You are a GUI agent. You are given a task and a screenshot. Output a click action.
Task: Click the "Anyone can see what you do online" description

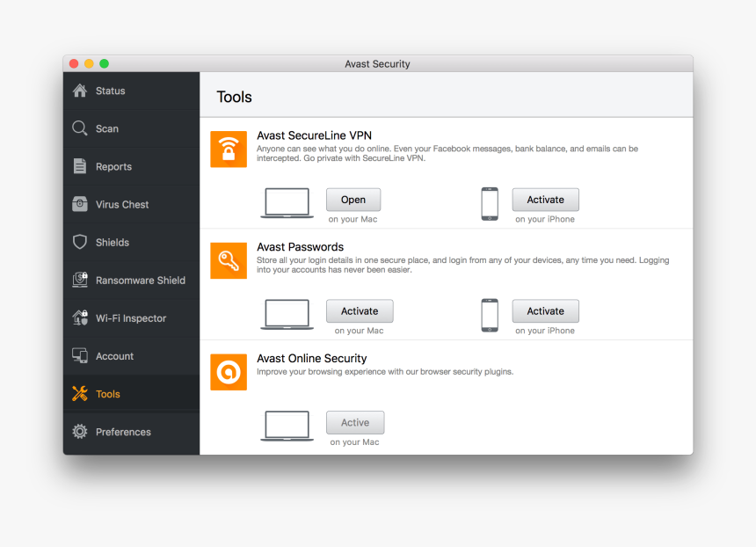447,153
